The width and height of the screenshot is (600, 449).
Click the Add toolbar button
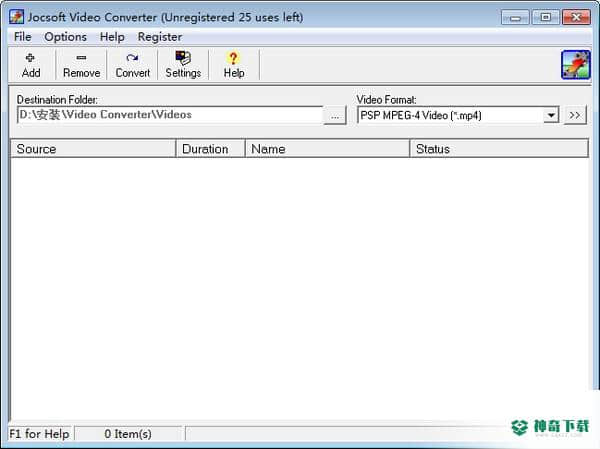coord(31,65)
